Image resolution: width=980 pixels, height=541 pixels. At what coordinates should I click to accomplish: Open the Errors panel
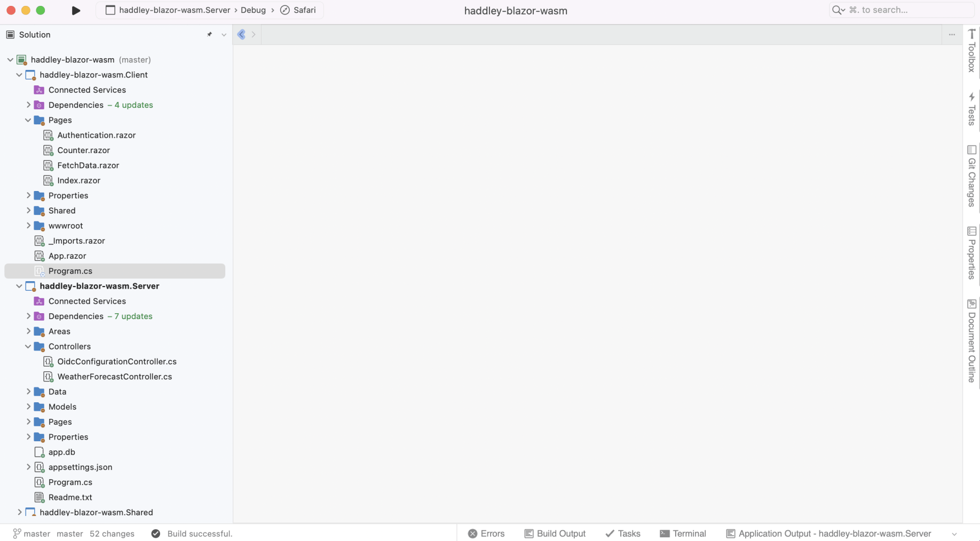pos(486,534)
